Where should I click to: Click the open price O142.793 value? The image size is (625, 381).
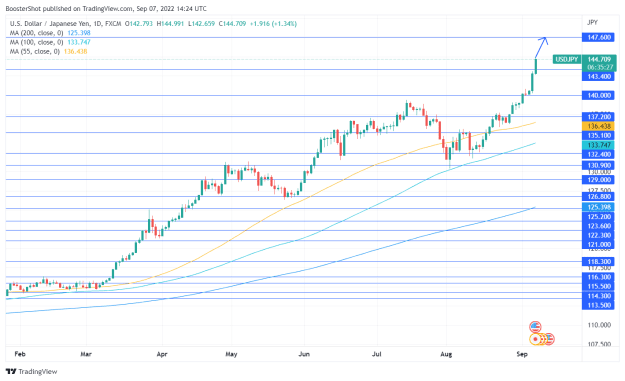point(139,24)
